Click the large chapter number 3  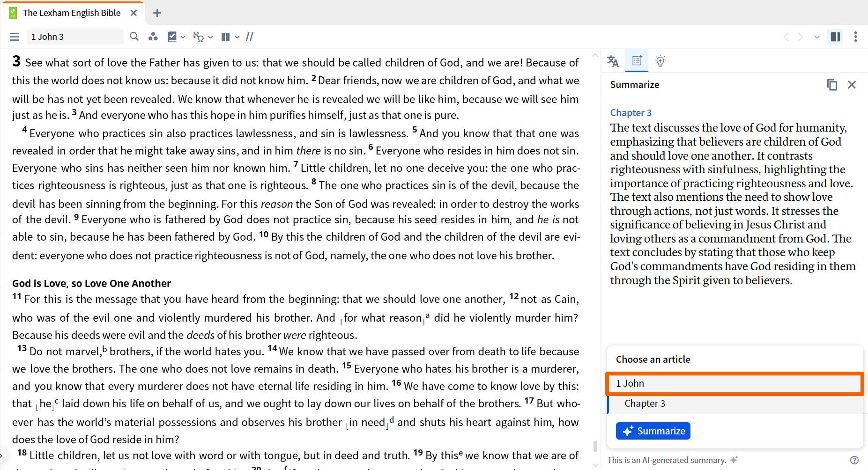[16, 61]
